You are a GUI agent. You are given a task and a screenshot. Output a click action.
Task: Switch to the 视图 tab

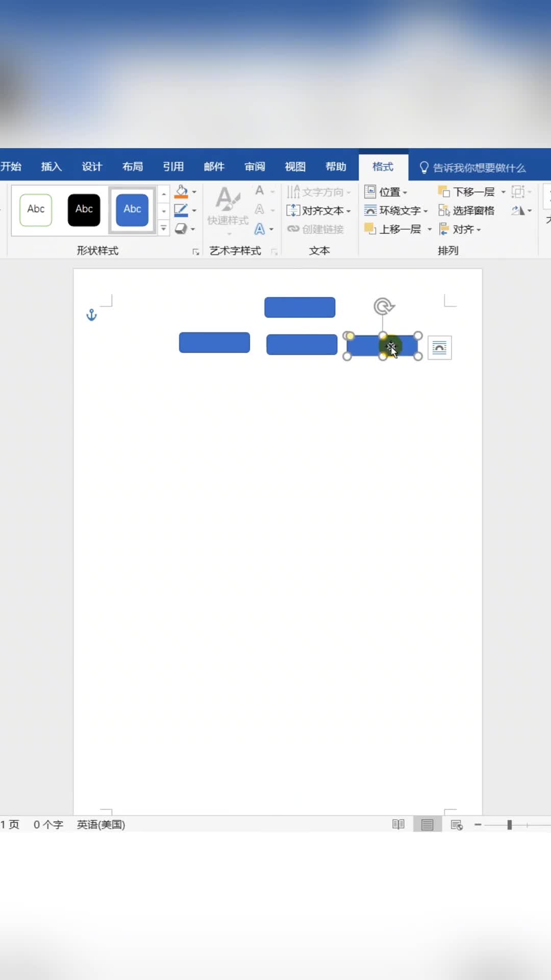295,167
